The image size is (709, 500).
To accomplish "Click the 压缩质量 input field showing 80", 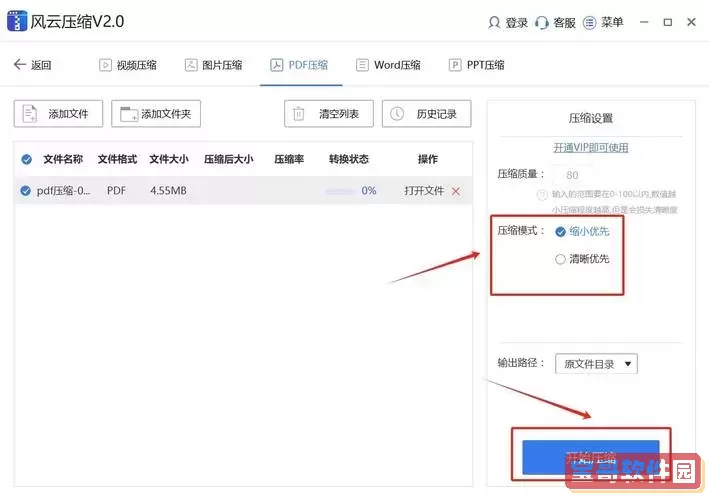I will point(572,175).
